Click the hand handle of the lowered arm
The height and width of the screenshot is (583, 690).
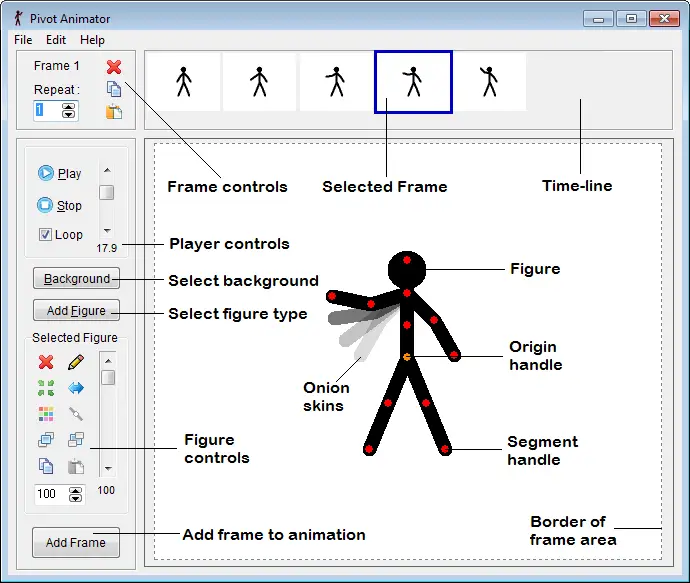[454, 355]
